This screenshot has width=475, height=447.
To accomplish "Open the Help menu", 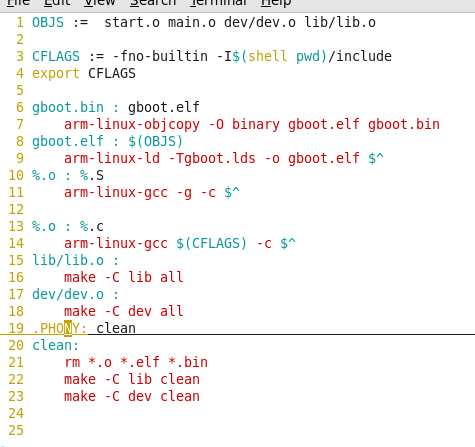I will tap(276, 3).
